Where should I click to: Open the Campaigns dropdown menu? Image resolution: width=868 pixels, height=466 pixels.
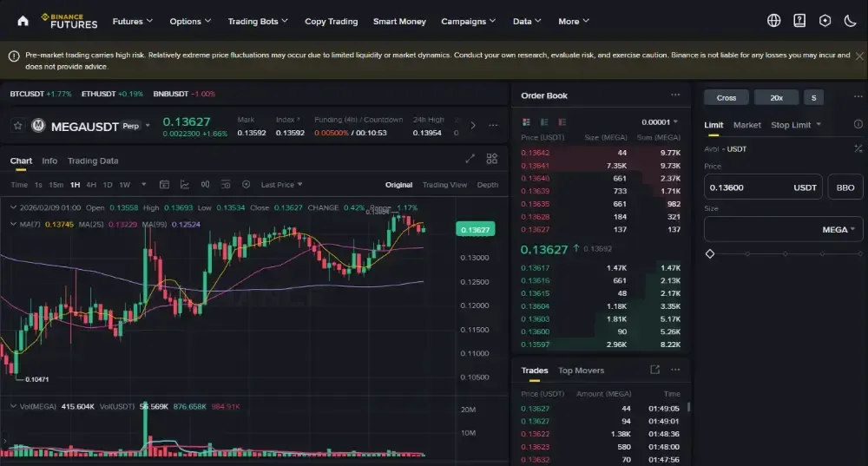[x=469, y=21]
